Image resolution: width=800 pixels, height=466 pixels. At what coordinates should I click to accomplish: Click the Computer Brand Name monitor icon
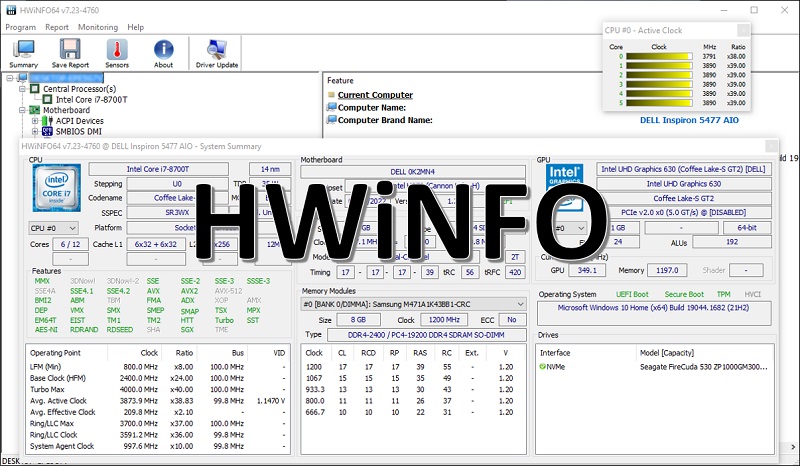[332, 120]
